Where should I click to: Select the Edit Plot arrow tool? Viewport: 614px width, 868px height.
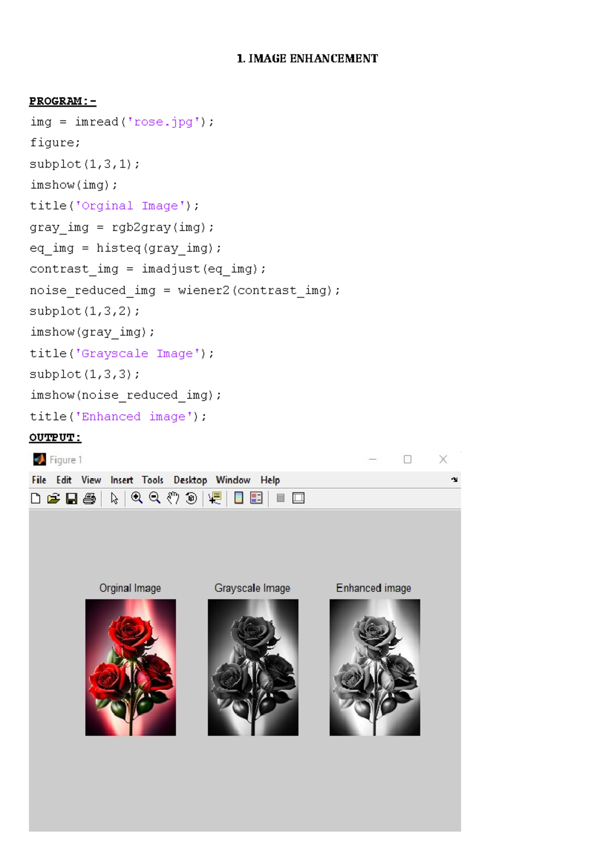pos(114,498)
